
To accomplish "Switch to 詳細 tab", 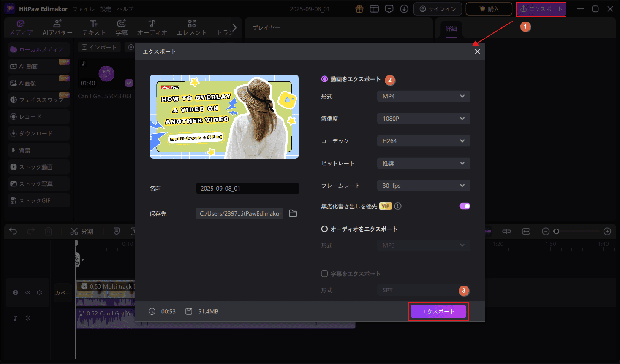I will click(451, 29).
